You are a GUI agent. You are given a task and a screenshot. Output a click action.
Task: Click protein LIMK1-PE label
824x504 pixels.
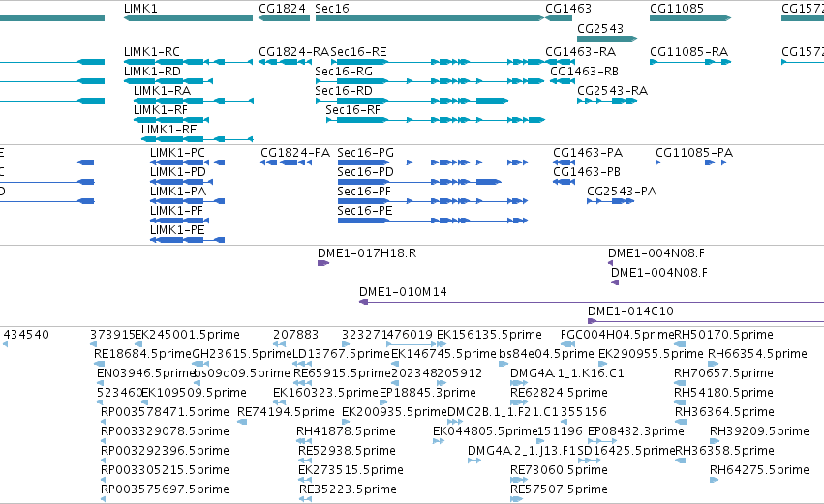click(x=177, y=230)
